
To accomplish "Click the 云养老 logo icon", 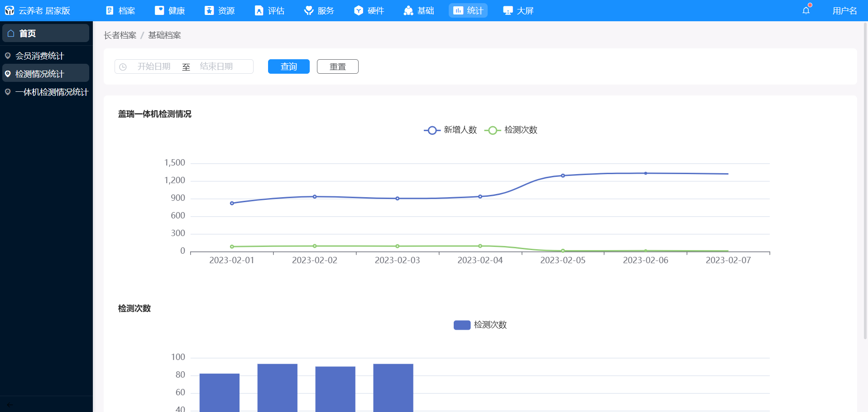I will tap(10, 10).
